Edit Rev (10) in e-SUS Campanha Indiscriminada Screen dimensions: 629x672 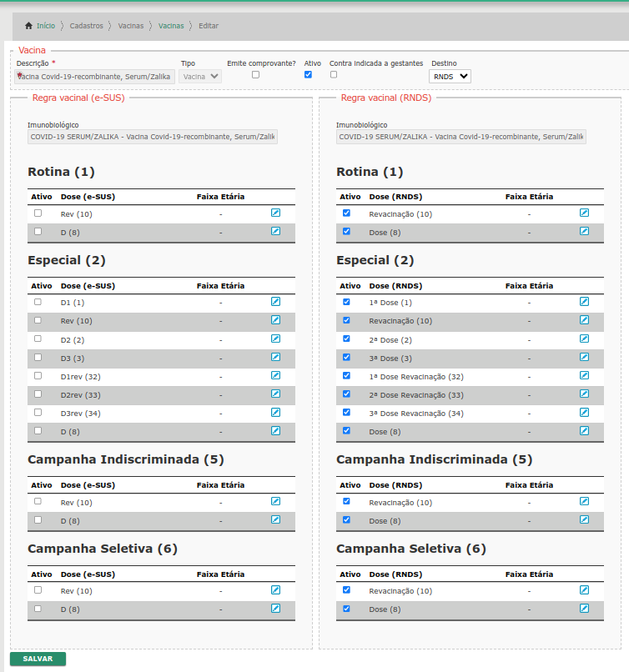pos(275,501)
